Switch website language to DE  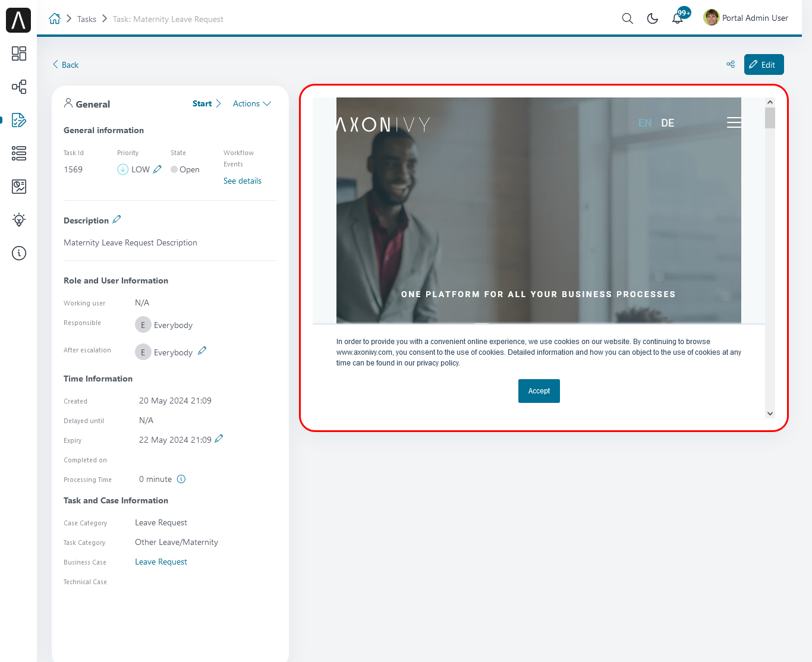tap(668, 123)
